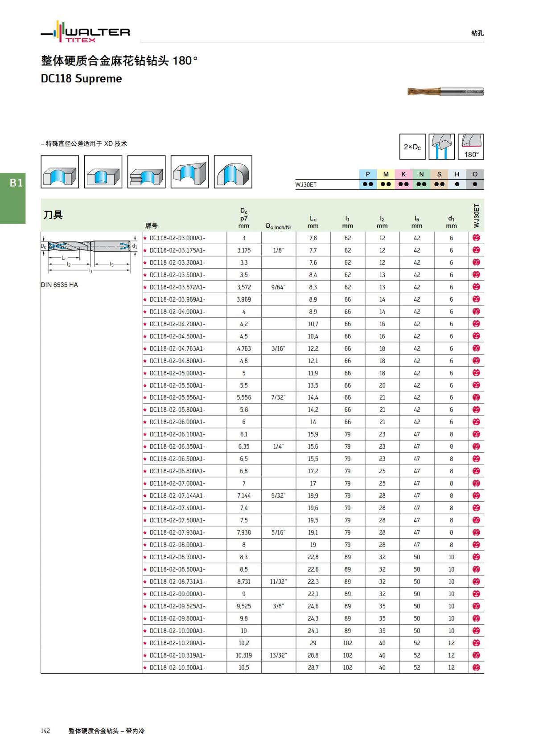Click the DIN 6535 HA label

click(x=59, y=285)
